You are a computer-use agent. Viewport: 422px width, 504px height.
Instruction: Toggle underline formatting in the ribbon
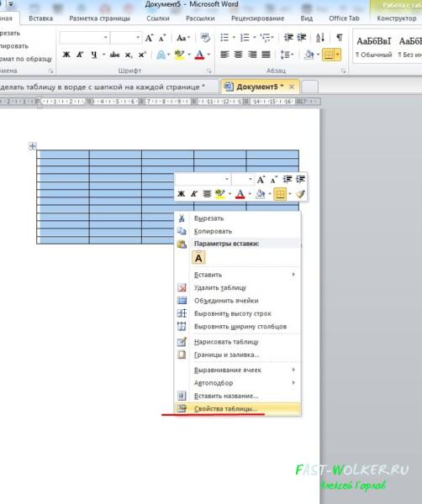point(93,55)
